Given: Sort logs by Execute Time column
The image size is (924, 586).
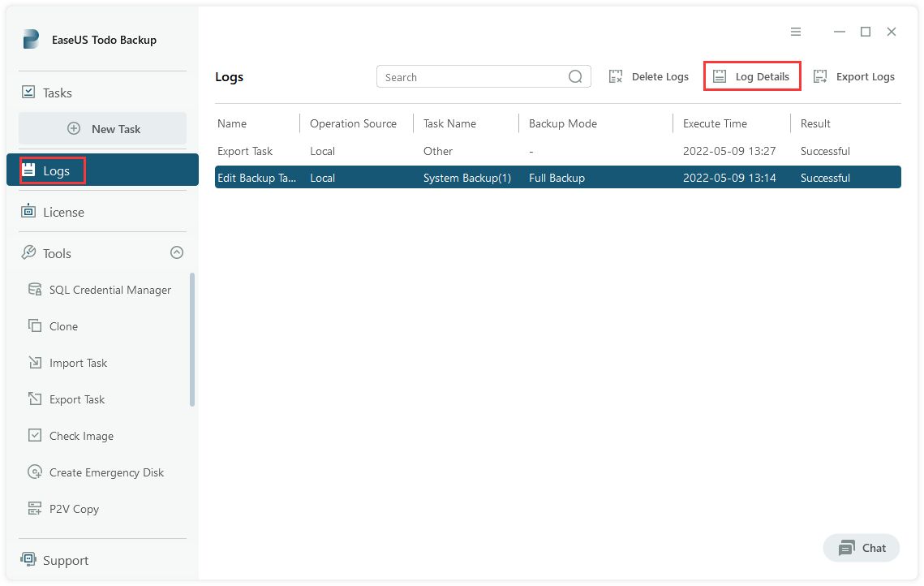Looking at the screenshot, I should pos(715,123).
